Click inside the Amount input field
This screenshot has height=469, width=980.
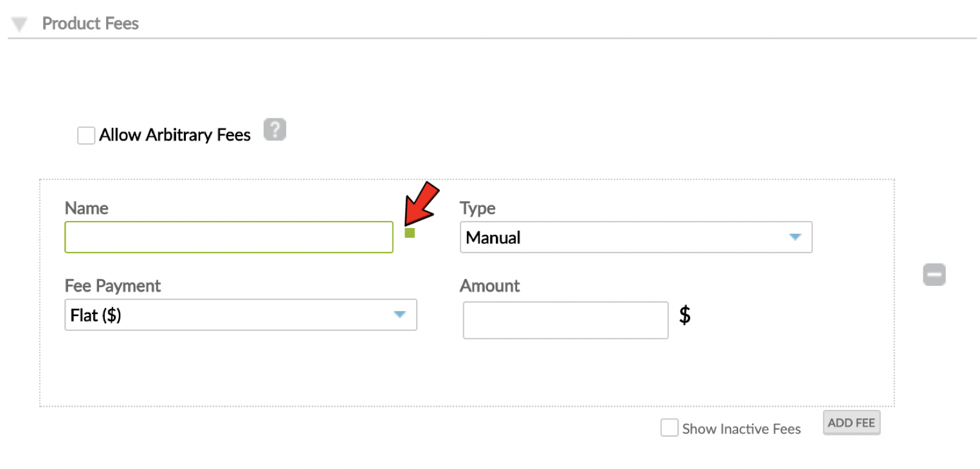pyautogui.click(x=565, y=319)
